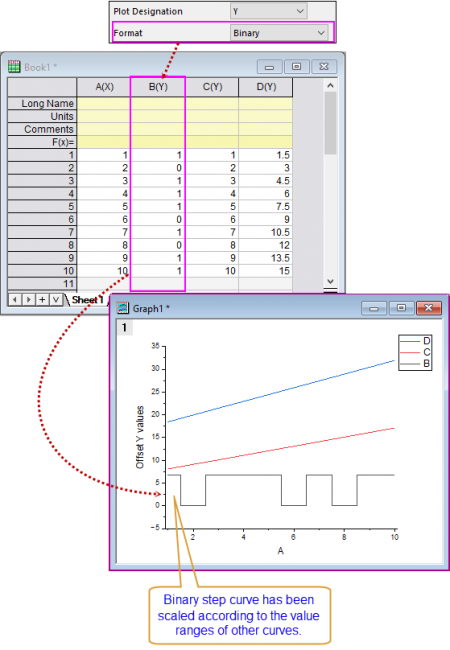The height and width of the screenshot is (650, 450).
Task: Click the Units row label
Action: (42, 116)
